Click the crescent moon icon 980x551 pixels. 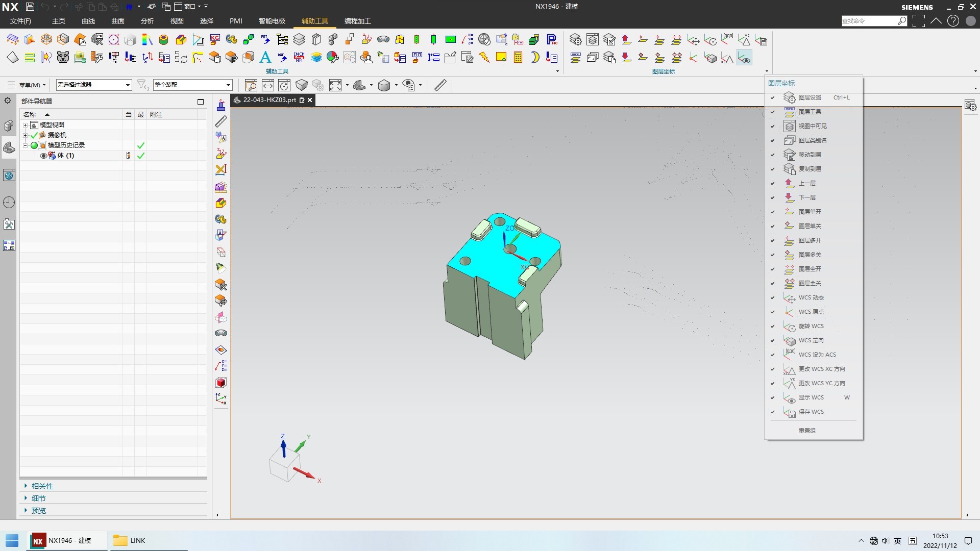pyautogui.click(x=535, y=57)
